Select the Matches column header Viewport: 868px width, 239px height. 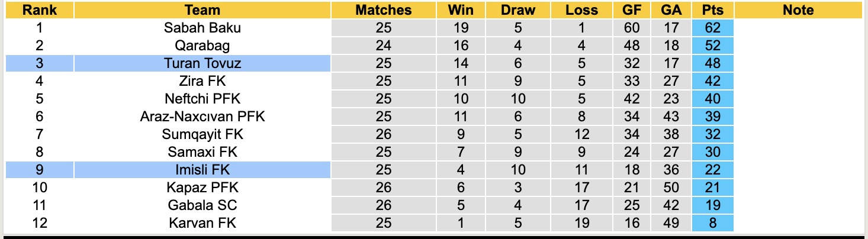(x=384, y=10)
